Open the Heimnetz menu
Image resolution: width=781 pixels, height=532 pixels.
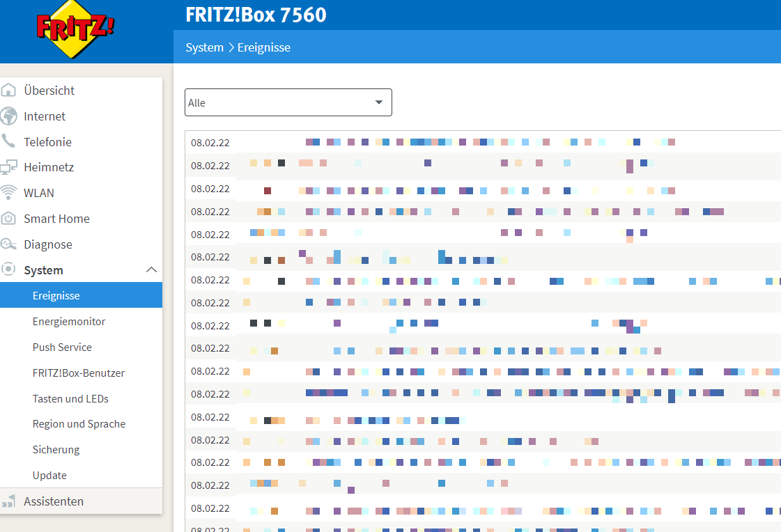pyautogui.click(x=48, y=167)
